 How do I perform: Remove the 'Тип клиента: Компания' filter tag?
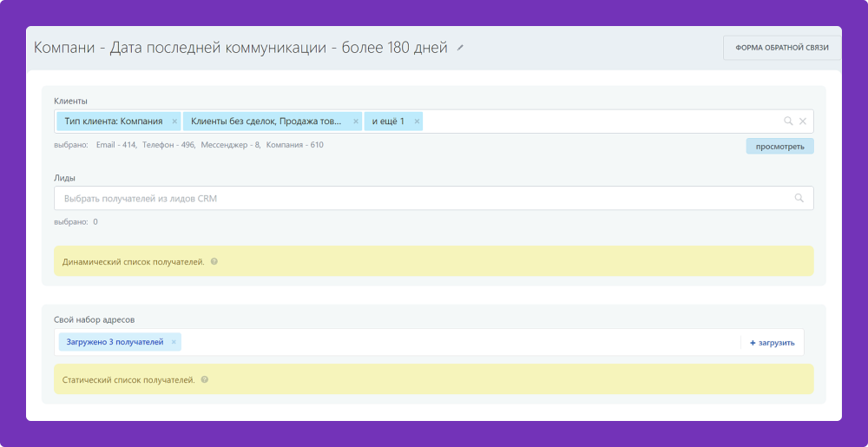174,122
